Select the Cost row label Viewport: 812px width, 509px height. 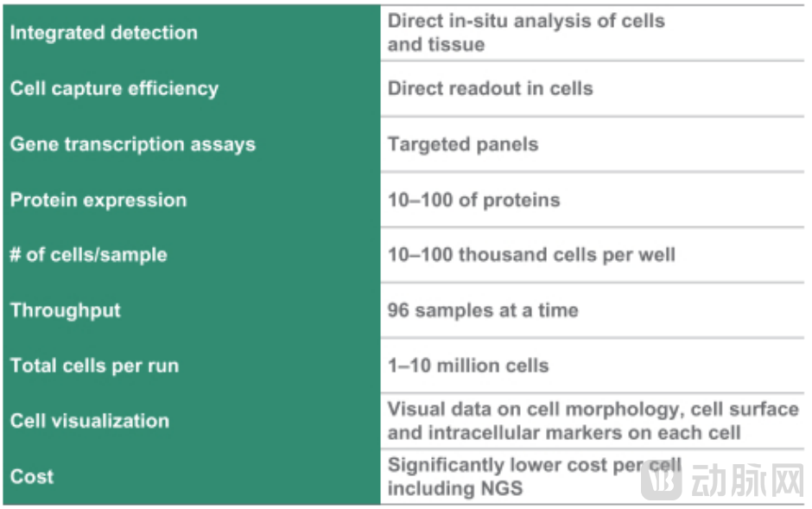pos(32,476)
